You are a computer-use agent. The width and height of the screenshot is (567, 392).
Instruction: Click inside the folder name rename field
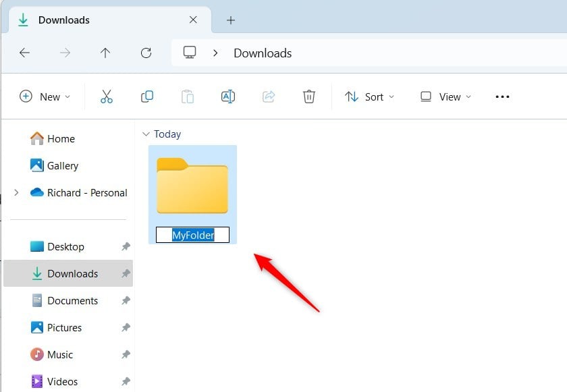pos(193,234)
